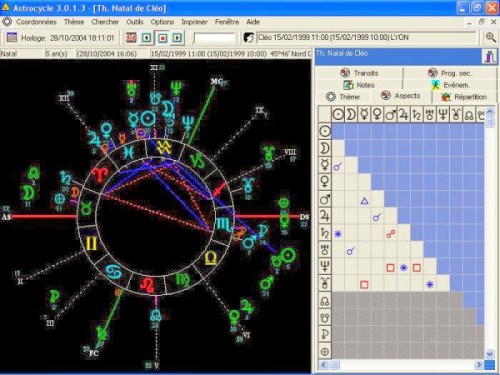Click the Mars row header in aspects grid
This screenshot has width=500, height=375.
(325, 199)
